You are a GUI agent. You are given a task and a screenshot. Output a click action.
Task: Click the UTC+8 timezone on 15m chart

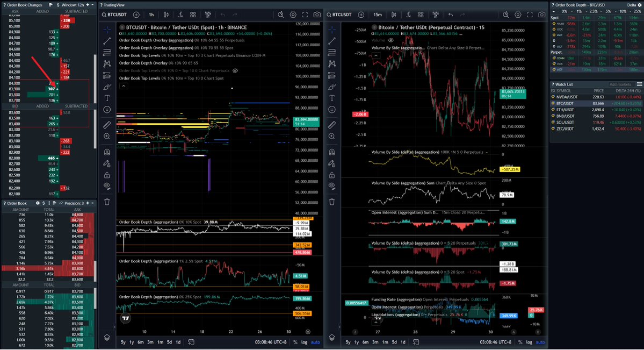[x=495, y=342]
